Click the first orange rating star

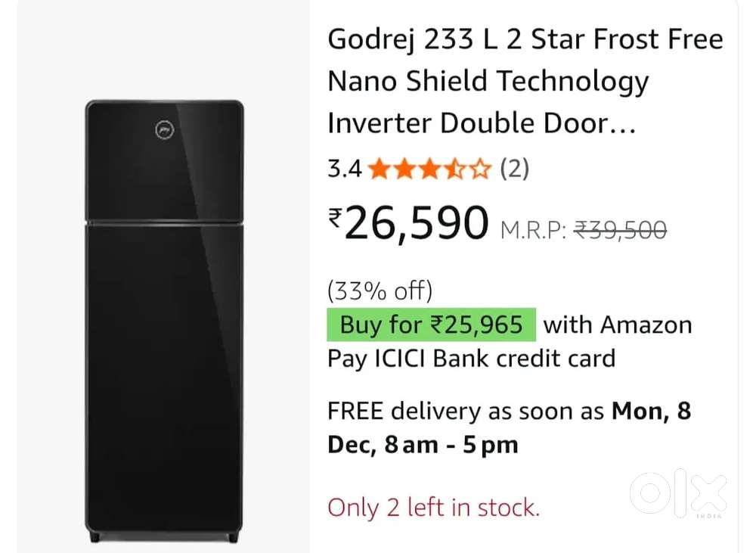click(x=379, y=169)
